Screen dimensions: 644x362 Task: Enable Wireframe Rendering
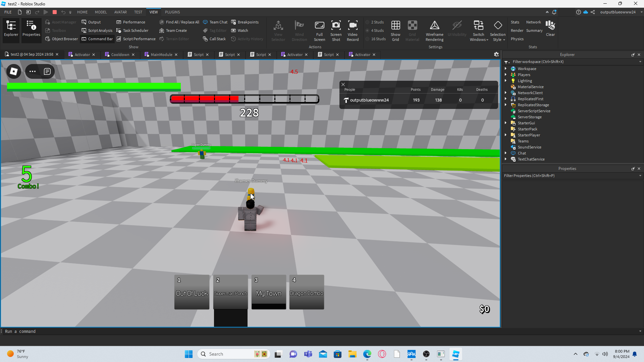[x=434, y=31]
